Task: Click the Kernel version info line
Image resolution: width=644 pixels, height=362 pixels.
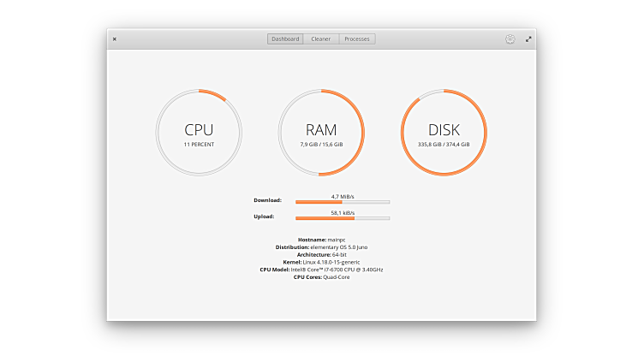Action: (x=321, y=262)
